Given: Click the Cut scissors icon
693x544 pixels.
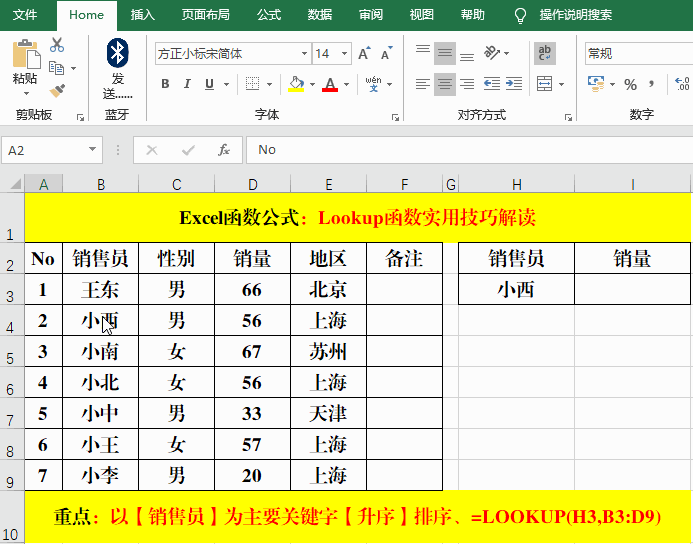Looking at the screenshot, I should tap(56, 45).
